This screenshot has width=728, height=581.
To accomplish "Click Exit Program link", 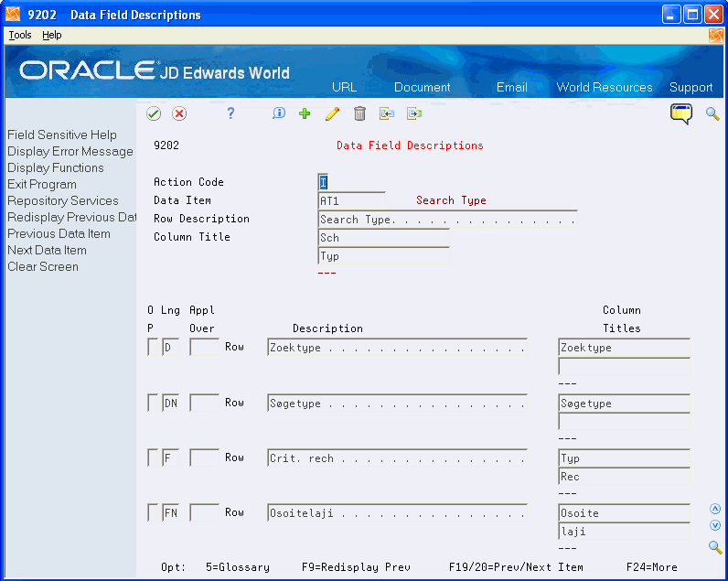I will point(42,185).
